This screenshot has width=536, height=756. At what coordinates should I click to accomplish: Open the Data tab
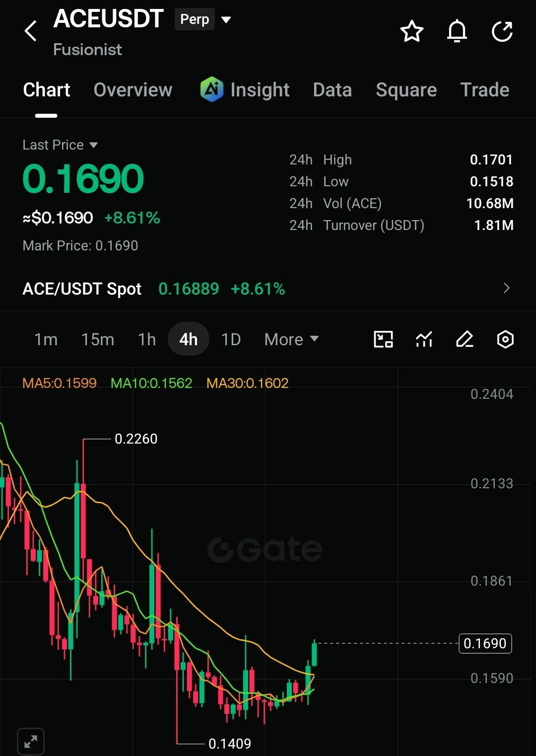tap(333, 90)
